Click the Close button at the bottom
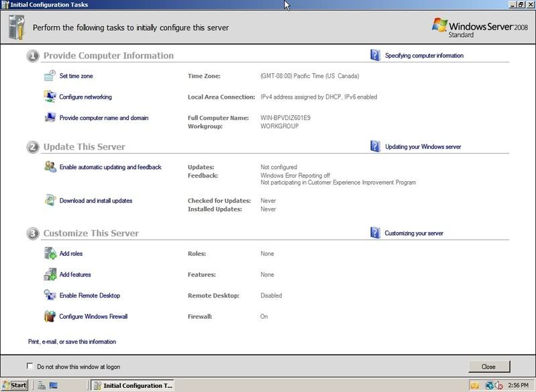 (489, 366)
